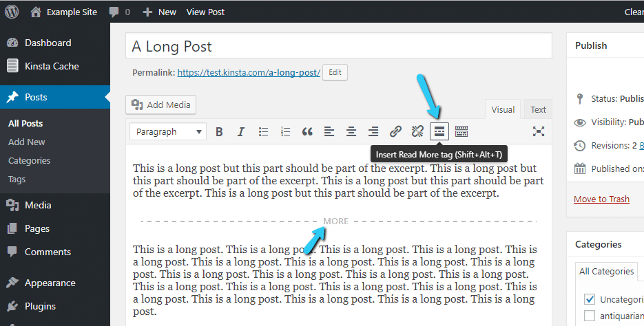Insert a bulleted list
This screenshot has width=644, height=326.
click(263, 131)
